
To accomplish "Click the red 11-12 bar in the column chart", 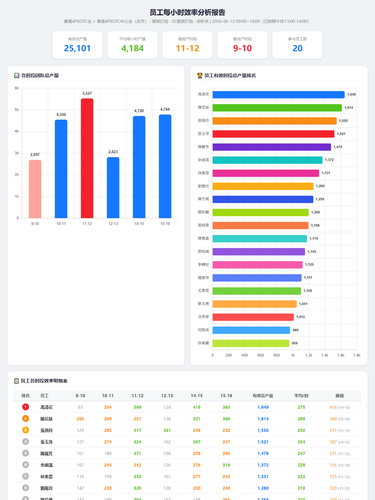I will [87, 158].
